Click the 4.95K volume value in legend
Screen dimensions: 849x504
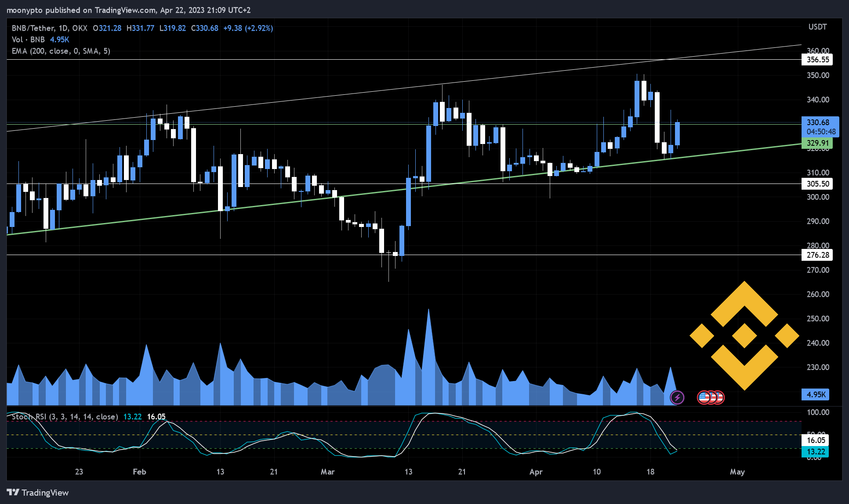point(60,40)
